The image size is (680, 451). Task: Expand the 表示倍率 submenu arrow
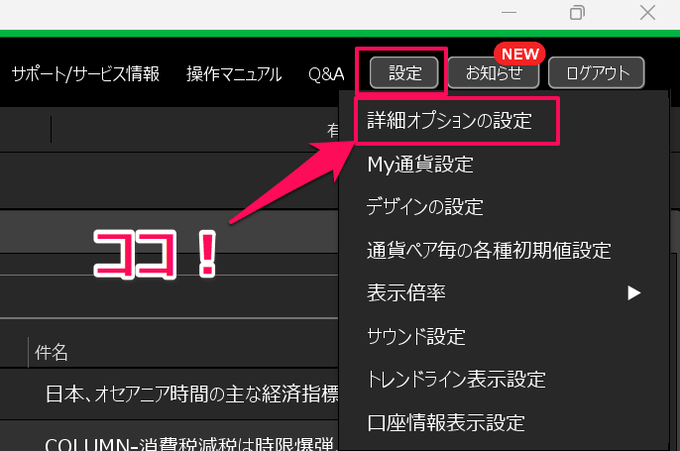point(634,293)
